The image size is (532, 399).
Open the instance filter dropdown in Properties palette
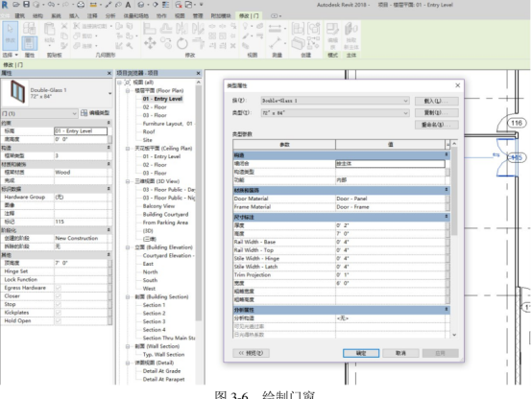pos(39,113)
